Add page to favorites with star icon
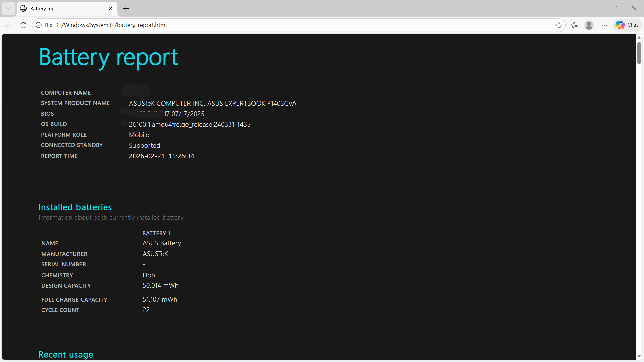Screen dimensions: 644x362 559,25
